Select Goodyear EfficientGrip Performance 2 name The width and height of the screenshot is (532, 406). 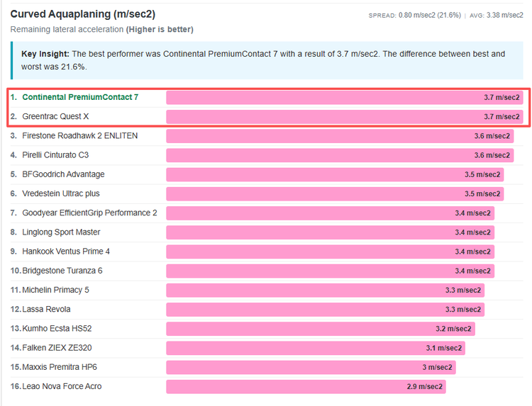[x=89, y=213]
